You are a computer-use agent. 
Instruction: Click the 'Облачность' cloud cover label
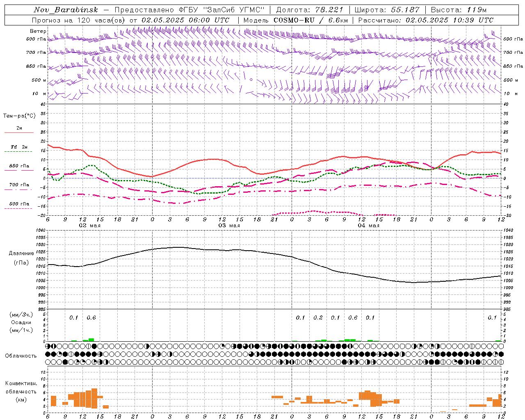(x=21, y=356)
